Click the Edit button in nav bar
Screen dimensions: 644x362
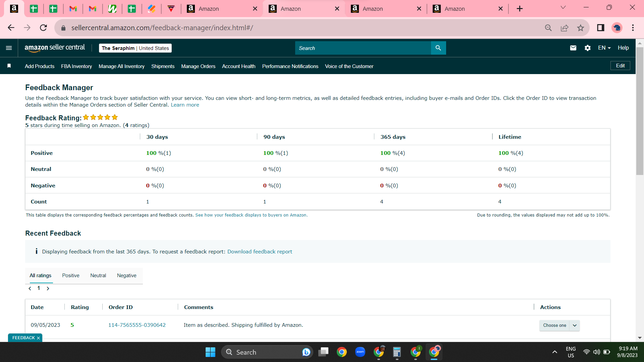[x=620, y=66]
